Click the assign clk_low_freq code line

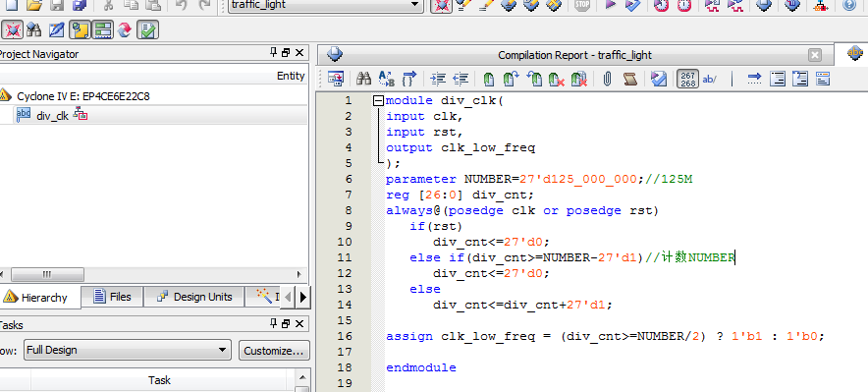(605, 336)
